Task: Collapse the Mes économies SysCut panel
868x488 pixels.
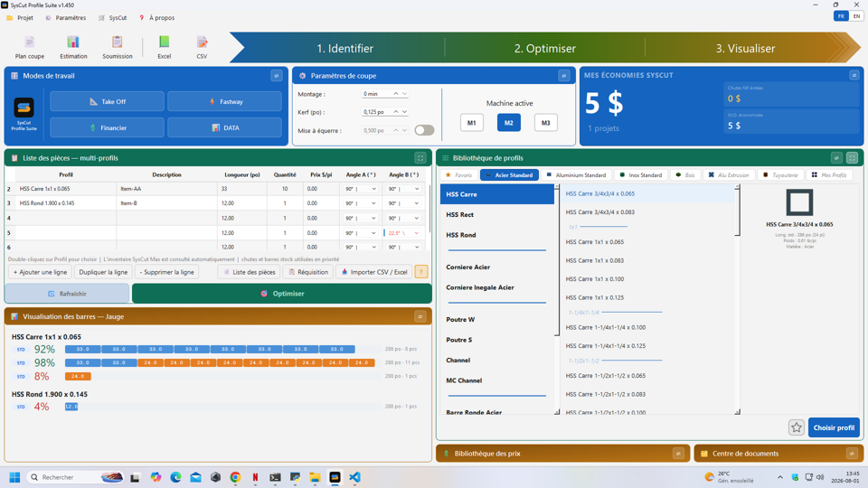Action: coord(854,75)
